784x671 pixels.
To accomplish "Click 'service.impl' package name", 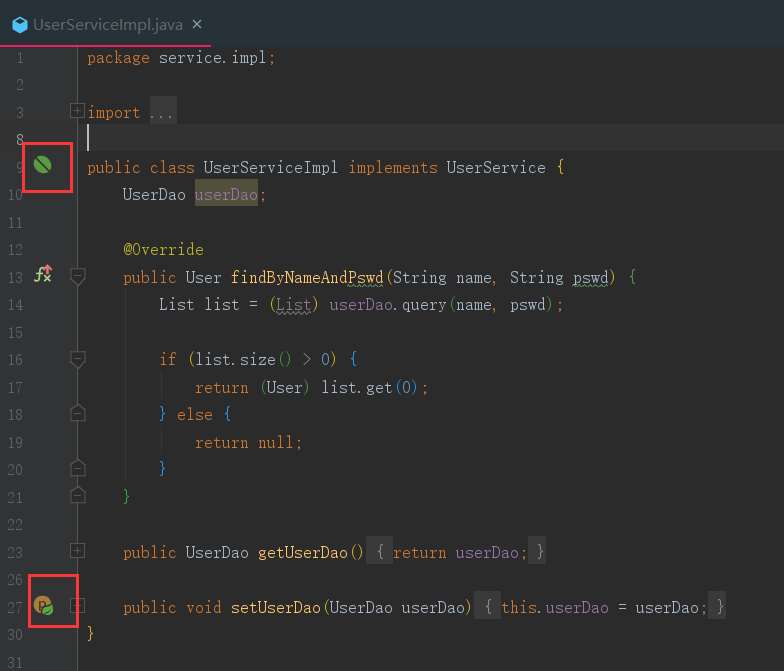I will click(x=212, y=58).
